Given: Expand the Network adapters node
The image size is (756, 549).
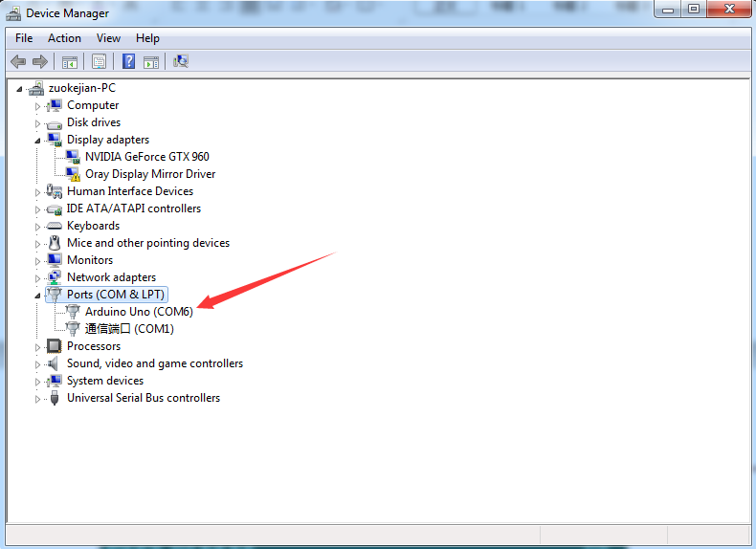Looking at the screenshot, I should click(x=37, y=278).
